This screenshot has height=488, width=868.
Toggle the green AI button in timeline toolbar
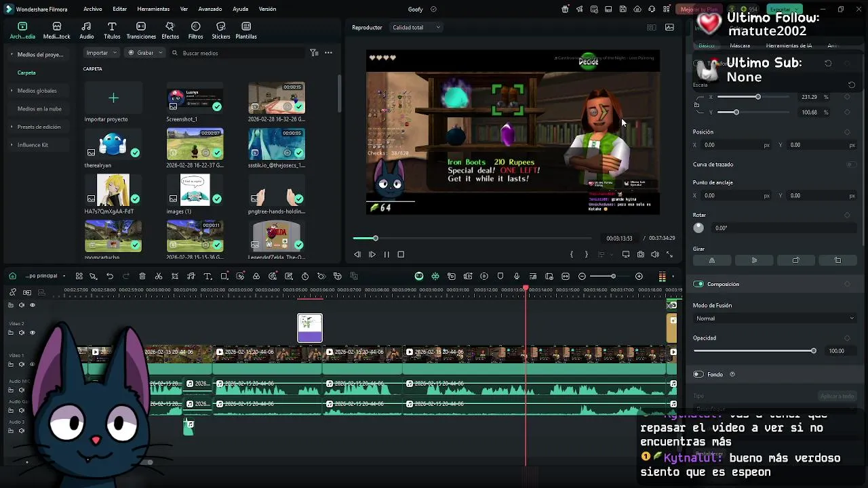(419, 277)
